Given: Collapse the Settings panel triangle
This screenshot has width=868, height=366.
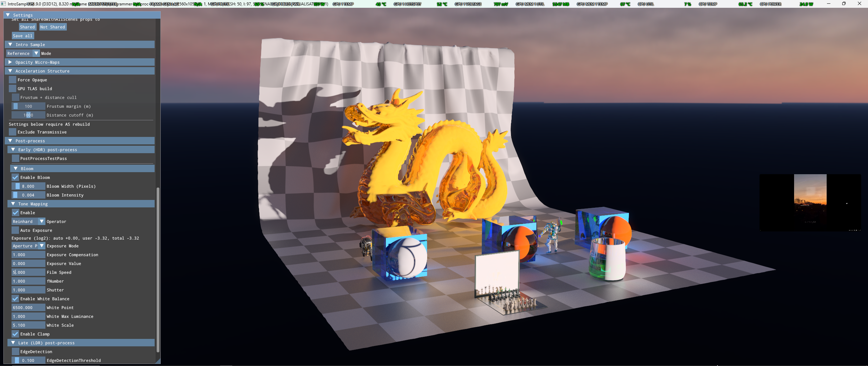Looking at the screenshot, I should click(8, 15).
